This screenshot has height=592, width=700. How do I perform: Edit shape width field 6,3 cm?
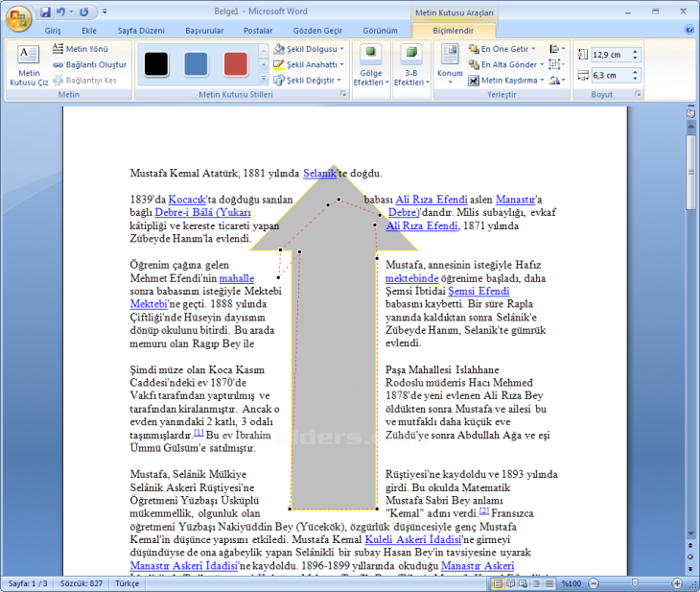coord(610,76)
